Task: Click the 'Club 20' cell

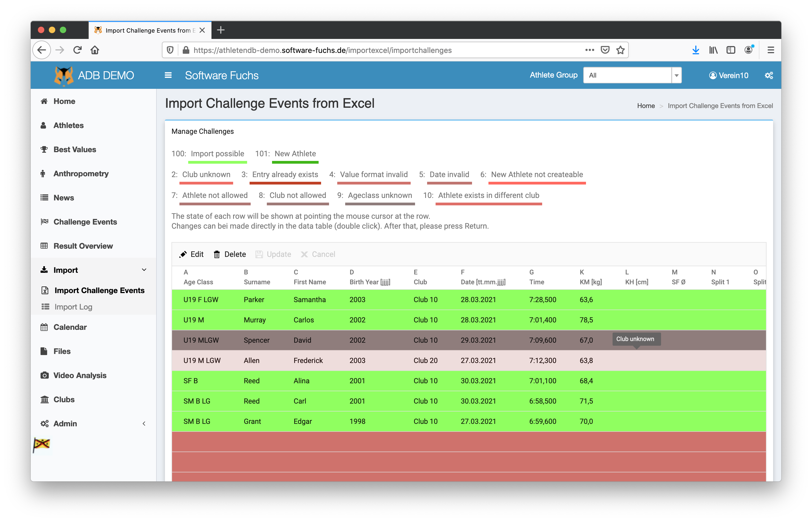Action: (x=425, y=360)
